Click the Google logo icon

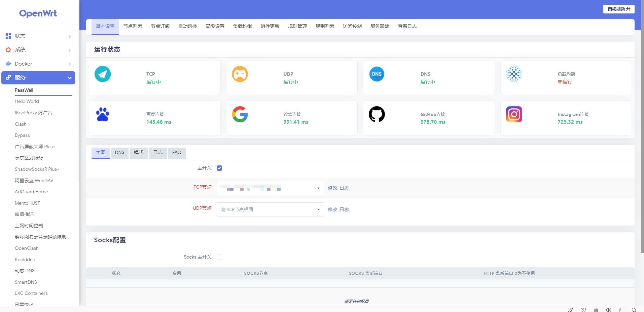point(240,114)
